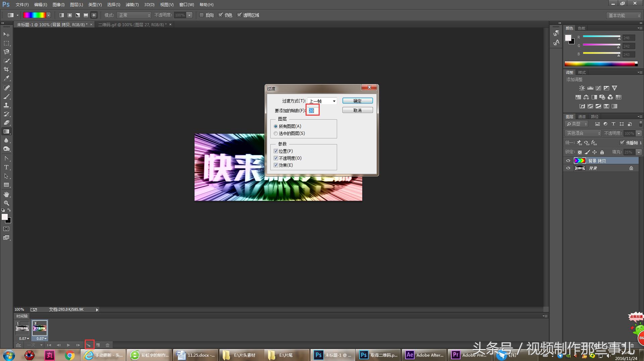Open the 滤镜(T) menu
The height and width of the screenshot is (361, 644).
[x=132, y=5]
